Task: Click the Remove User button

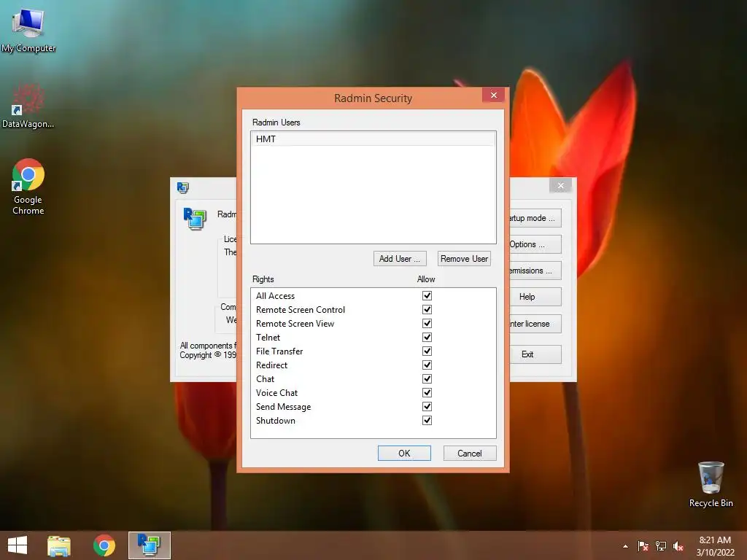Action: pyautogui.click(x=464, y=259)
